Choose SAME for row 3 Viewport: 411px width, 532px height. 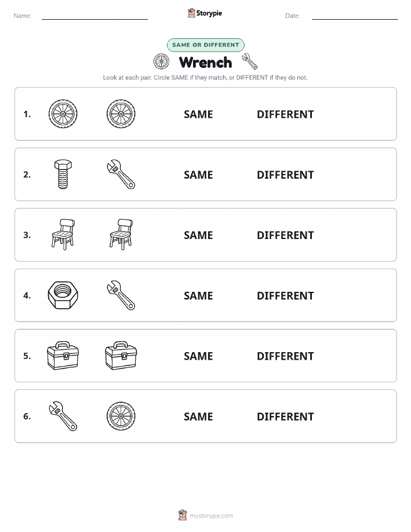tap(198, 235)
